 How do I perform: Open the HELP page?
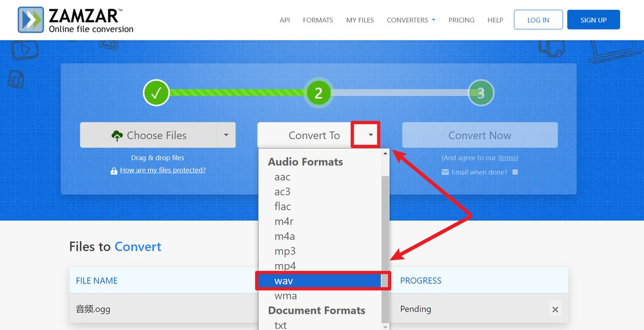(495, 20)
